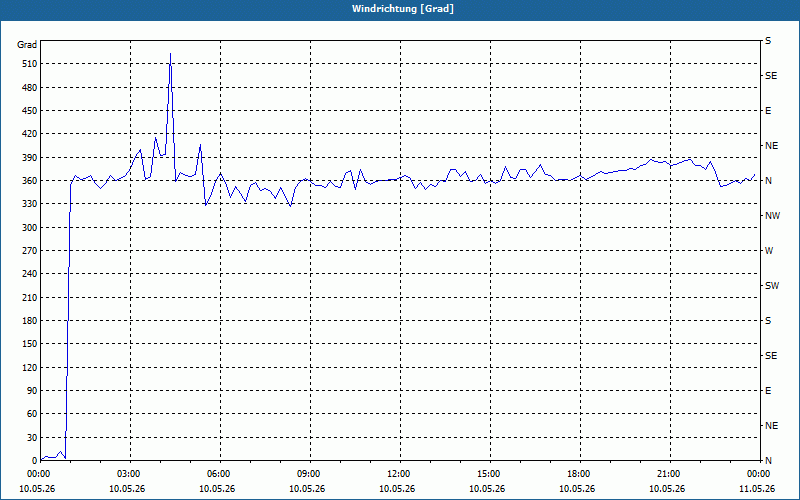Screen dimensions: 800x500
Task: Click the 10.05.26 date under 12:00
Action: 397,489
